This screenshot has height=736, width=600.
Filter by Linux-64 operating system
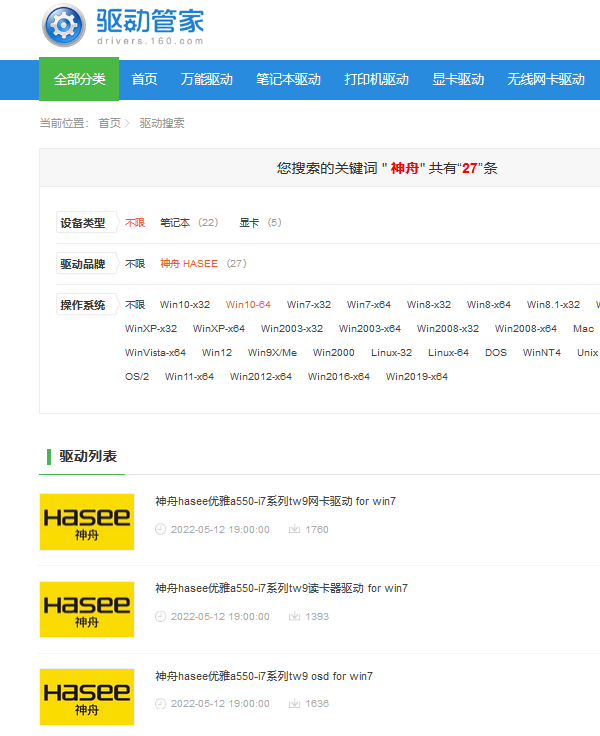pyautogui.click(x=448, y=353)
